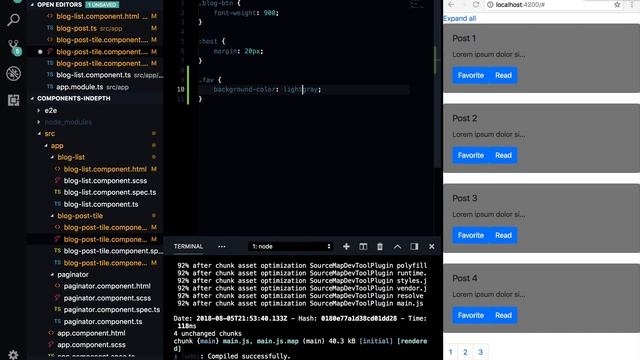Expand the node_modules folder
Screen dimensions: 640x360
(x=68, y=122)
